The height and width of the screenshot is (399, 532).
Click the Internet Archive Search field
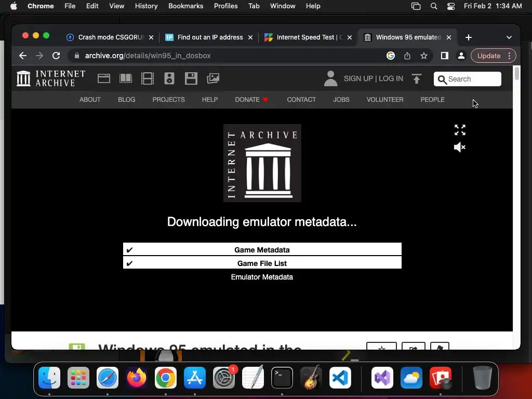point(467,79)
